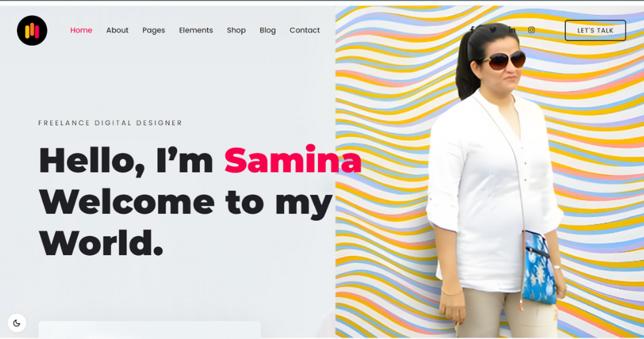Click the round black site logo
The image size is (644, 339).
pos(32,31)
